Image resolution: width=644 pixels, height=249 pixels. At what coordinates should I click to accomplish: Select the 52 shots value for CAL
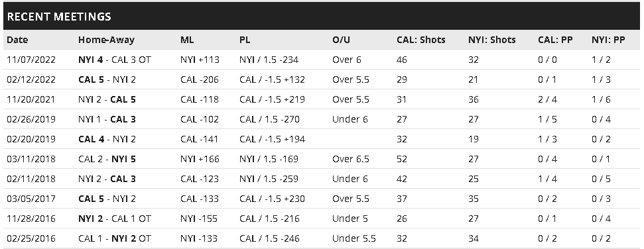402,159
